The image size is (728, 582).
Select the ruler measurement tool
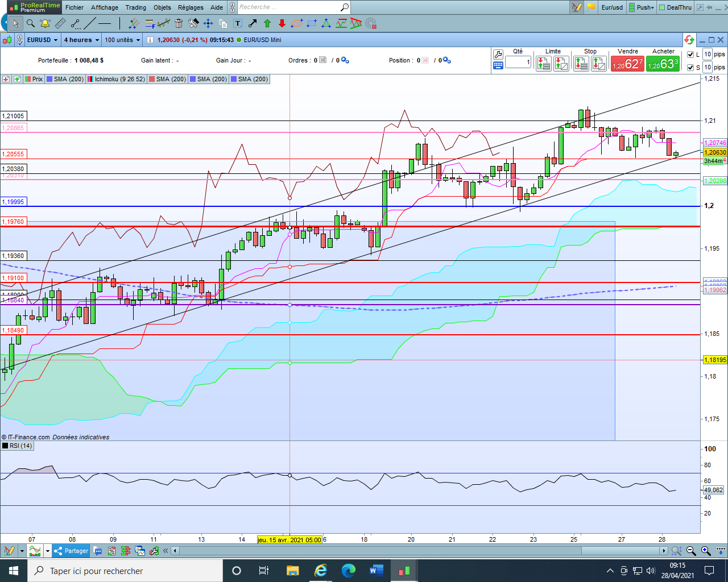pyautogui.click(x=60, y=23)
